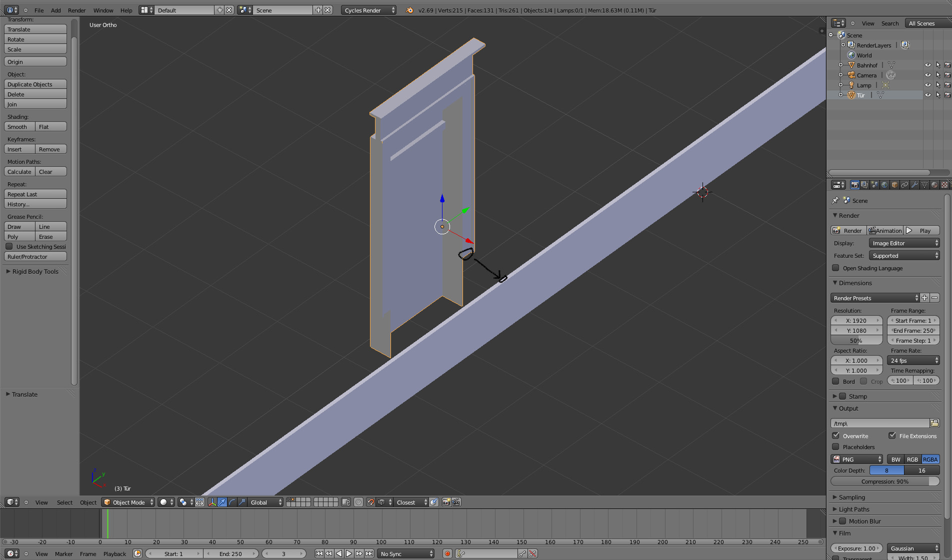Open the Modifiers wrench properties tab
The width and height of the screenshot is (952, 560).
coord(914,185)
